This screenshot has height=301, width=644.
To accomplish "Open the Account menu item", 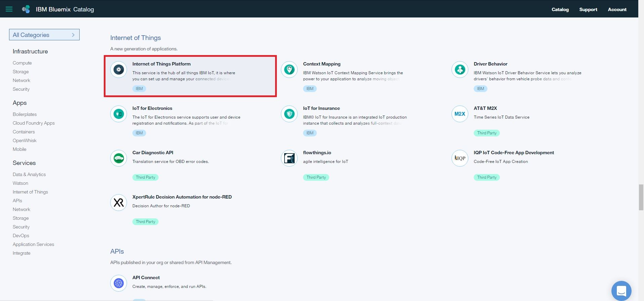I will 617,9.
